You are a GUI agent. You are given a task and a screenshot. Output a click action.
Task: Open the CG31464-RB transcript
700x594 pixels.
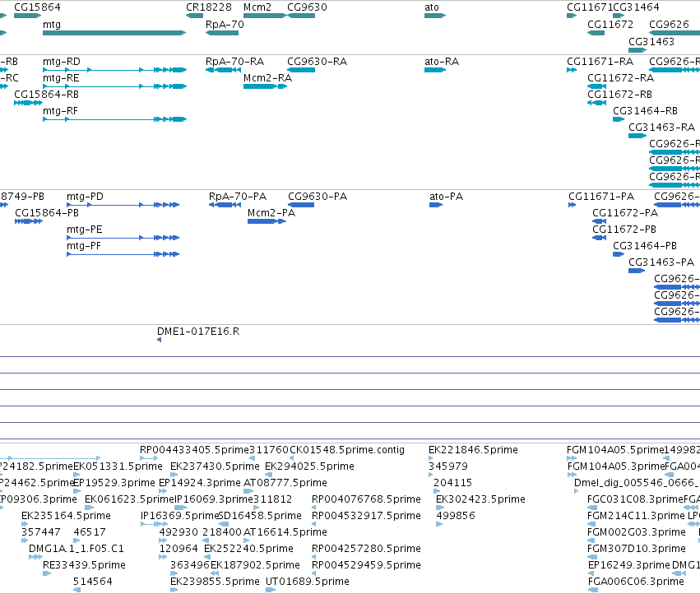tap(619, 119)
